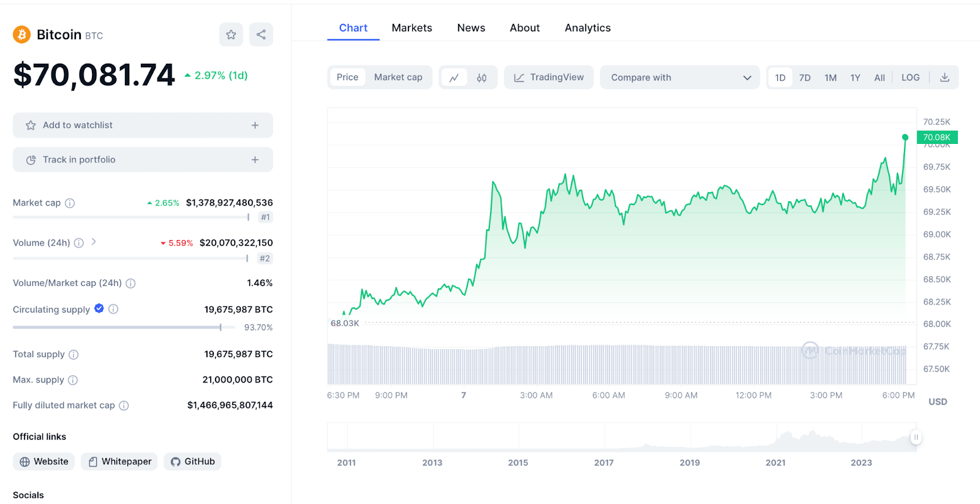The image size is (980, 504).
Task: Click the #1 market cap rank badge
Action: click(265, 217)
